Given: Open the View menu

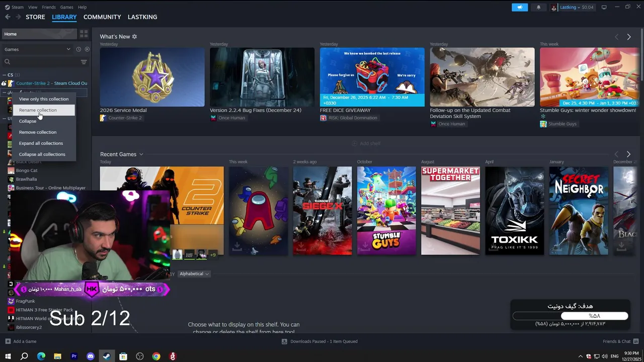Looking at the screenshot, I should pos(33,7).
